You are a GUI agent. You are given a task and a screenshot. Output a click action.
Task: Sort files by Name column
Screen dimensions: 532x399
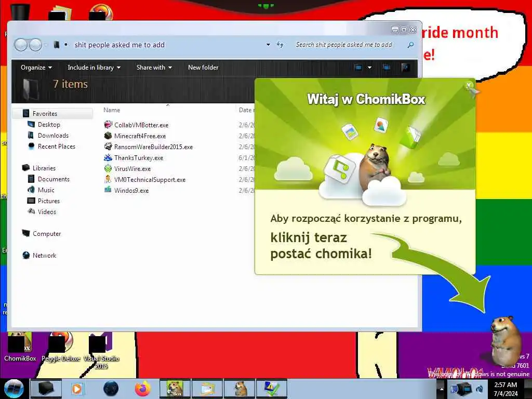click(112, 110)
